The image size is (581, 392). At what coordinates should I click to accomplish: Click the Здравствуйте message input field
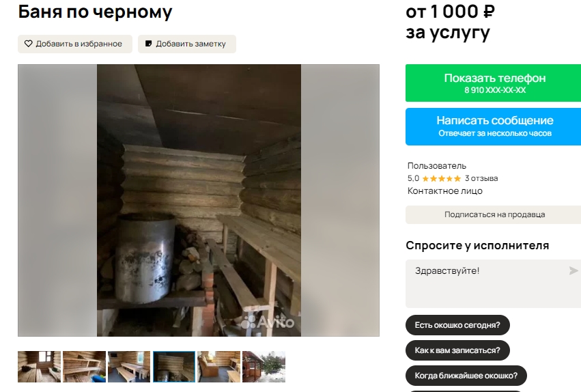[x=487, y=283]
